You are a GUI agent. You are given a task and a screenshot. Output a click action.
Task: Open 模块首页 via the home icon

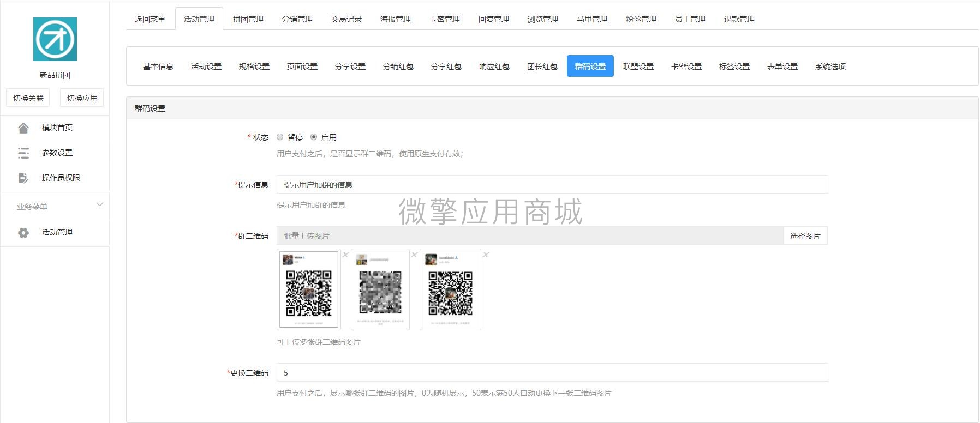23,128
